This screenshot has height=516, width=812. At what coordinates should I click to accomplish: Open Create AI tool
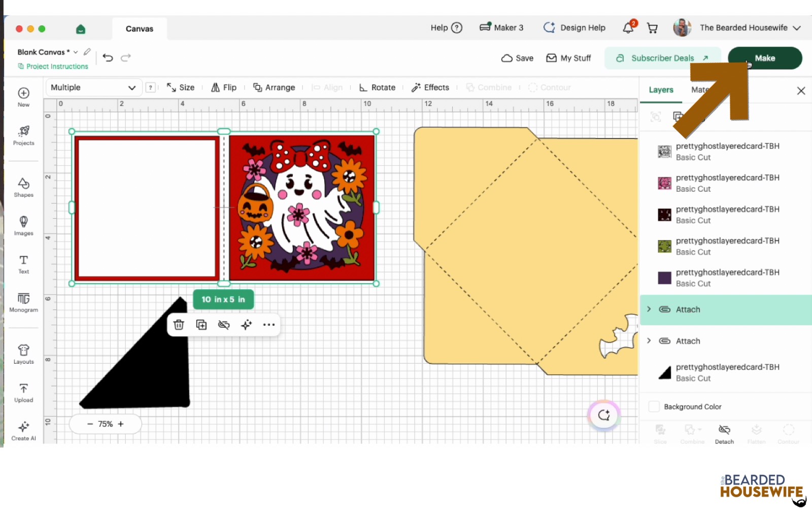click(x=23, y=431)
